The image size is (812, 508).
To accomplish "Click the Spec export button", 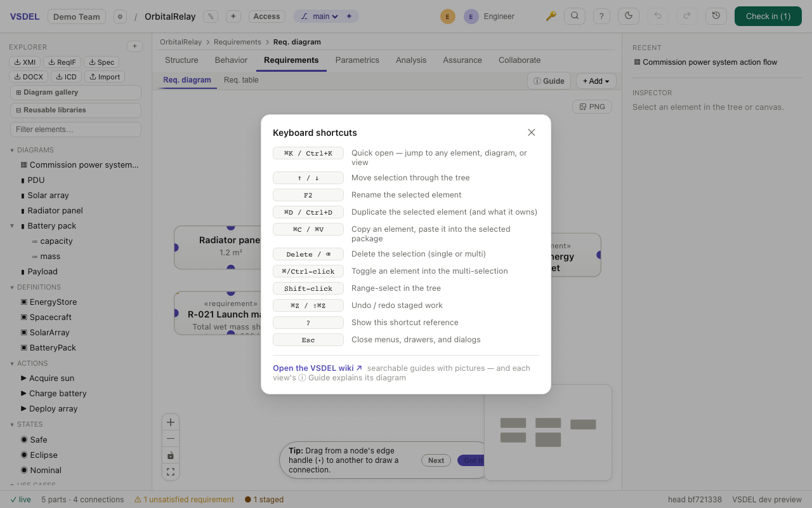I will 101,62.
